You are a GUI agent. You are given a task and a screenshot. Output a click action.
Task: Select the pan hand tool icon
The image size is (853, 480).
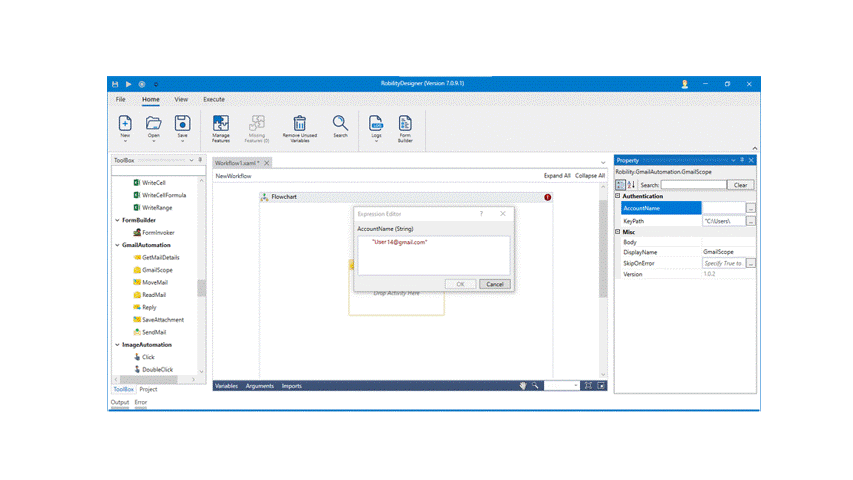[x=522, y=385]
